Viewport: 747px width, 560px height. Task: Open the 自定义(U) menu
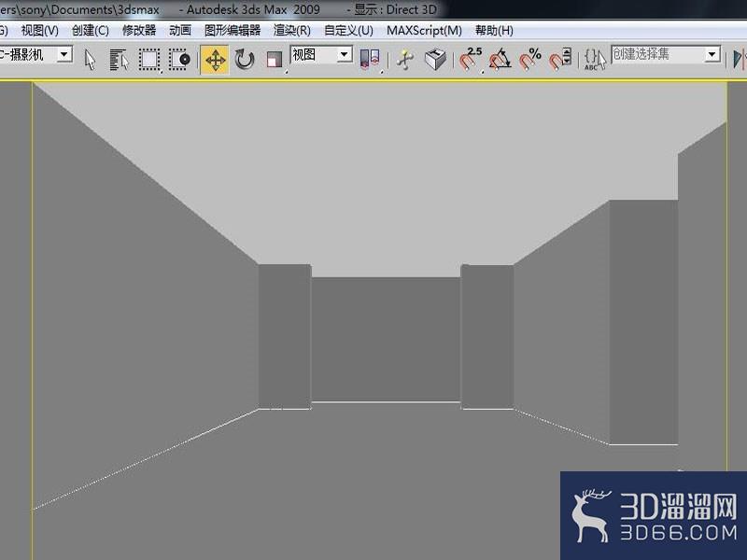348,31
